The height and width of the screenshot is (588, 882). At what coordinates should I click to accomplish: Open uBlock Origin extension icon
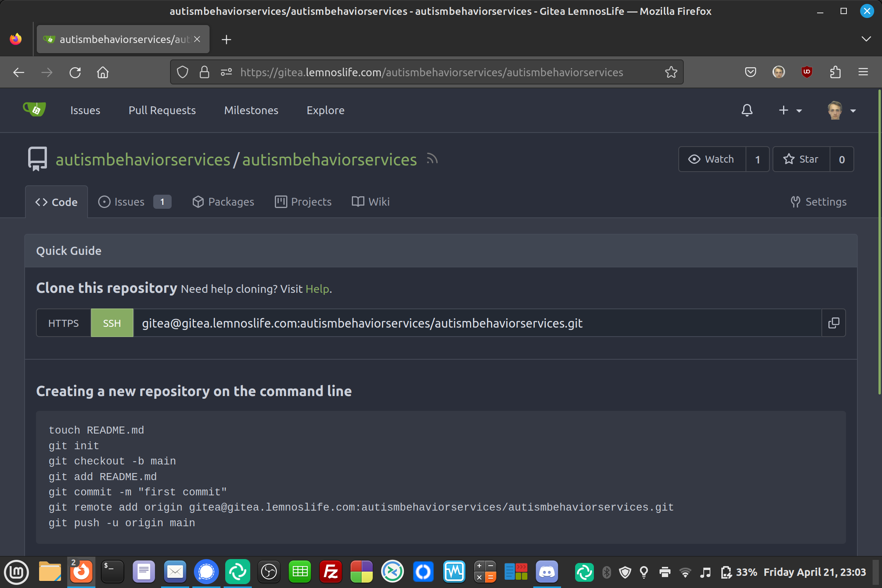(807, 72)
